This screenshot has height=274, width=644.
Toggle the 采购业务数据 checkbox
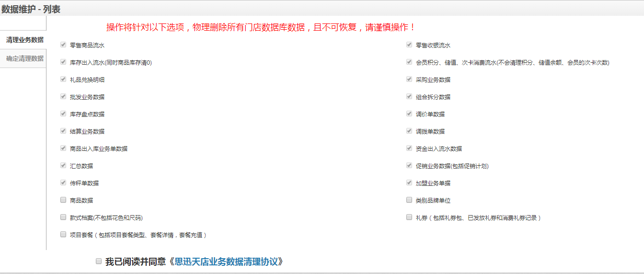409,79
